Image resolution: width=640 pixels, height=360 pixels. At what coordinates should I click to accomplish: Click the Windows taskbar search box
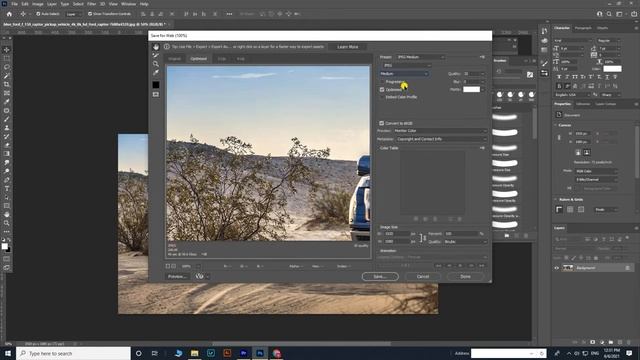73,353
